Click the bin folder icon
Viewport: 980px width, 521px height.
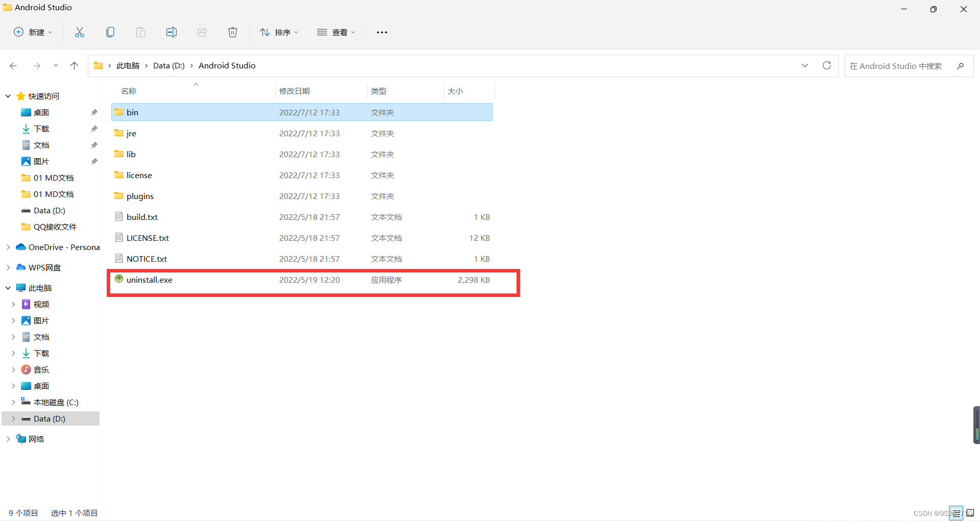[x=119, y=112]
